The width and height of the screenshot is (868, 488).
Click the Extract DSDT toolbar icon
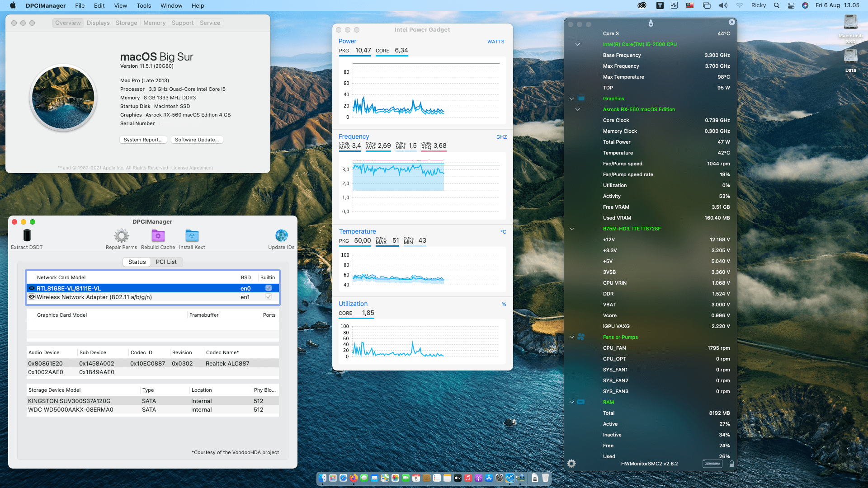tap(27, 235)
